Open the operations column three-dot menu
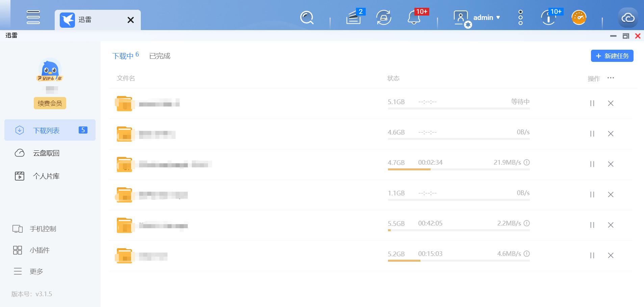 (x=611, y=78)
